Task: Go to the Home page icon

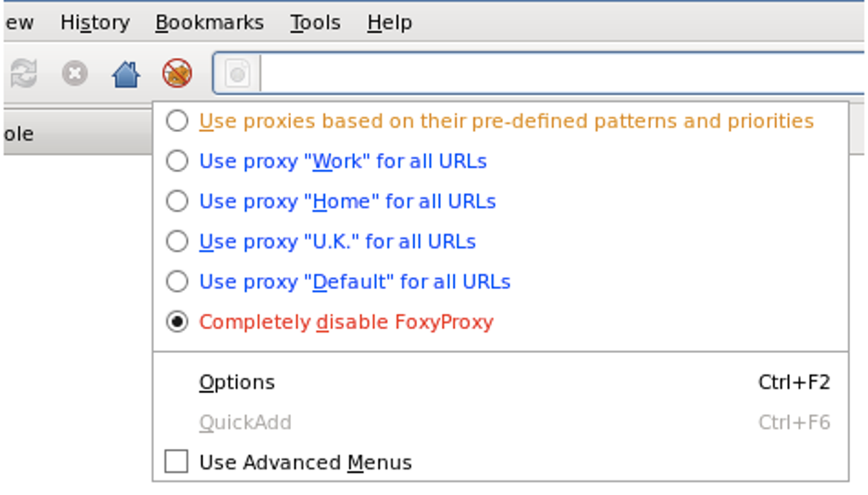Action: [x=126, y=75]
